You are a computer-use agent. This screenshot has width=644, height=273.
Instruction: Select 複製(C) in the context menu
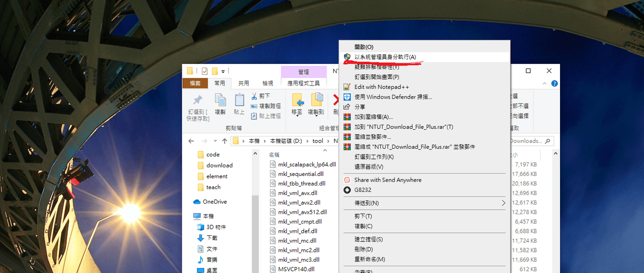(425, 226)
